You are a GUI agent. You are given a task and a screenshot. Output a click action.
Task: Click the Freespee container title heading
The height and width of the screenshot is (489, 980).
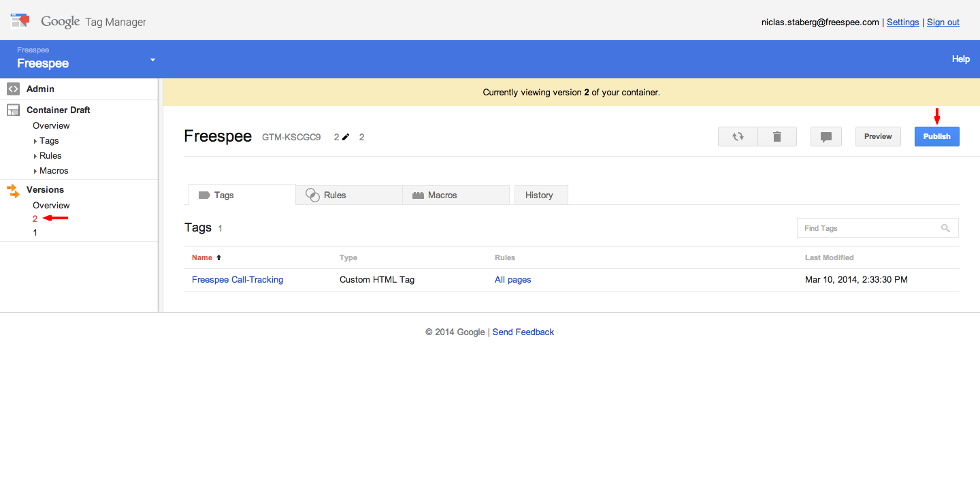(218, 136)
